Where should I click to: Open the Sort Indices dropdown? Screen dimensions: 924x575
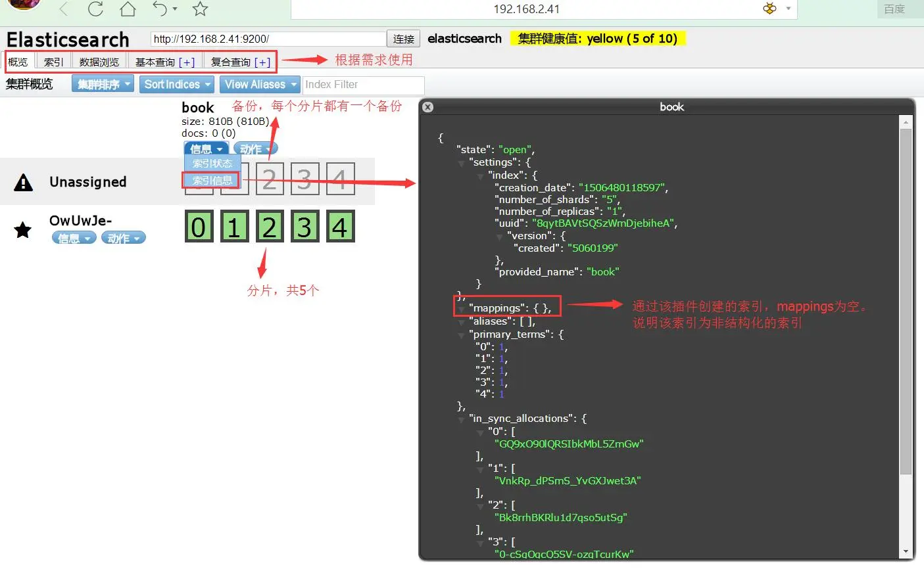(x=177, y=84)
